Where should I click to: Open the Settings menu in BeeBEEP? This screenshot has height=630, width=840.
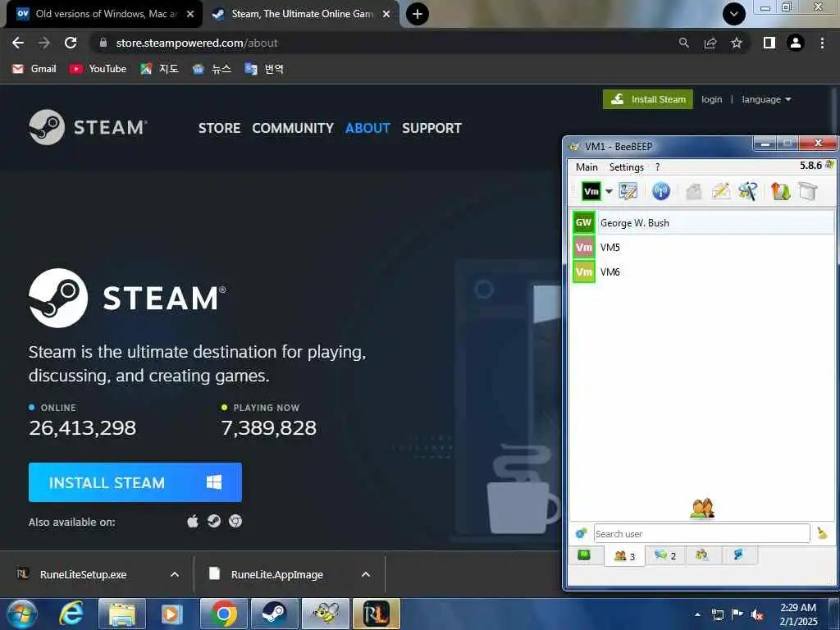[x=626, y=167]
